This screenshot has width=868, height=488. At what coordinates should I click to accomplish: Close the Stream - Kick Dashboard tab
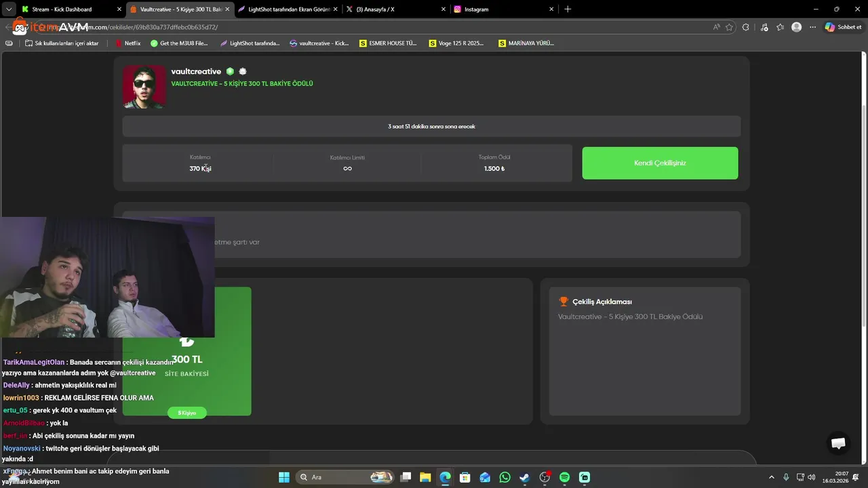120,9
